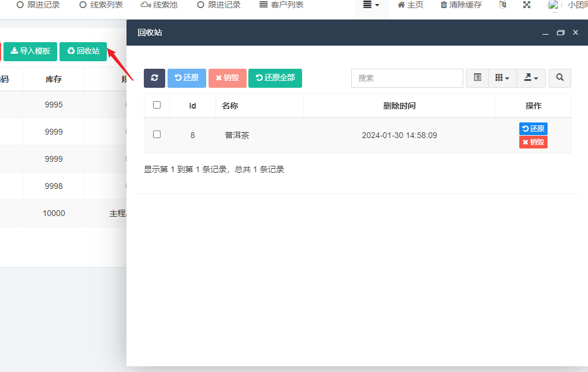Image resolution: width=588 pixels, height=372 pixels.
Task: Click the red 销毁 destroy icon in the toolbar
Action: [x=227, y=78]
